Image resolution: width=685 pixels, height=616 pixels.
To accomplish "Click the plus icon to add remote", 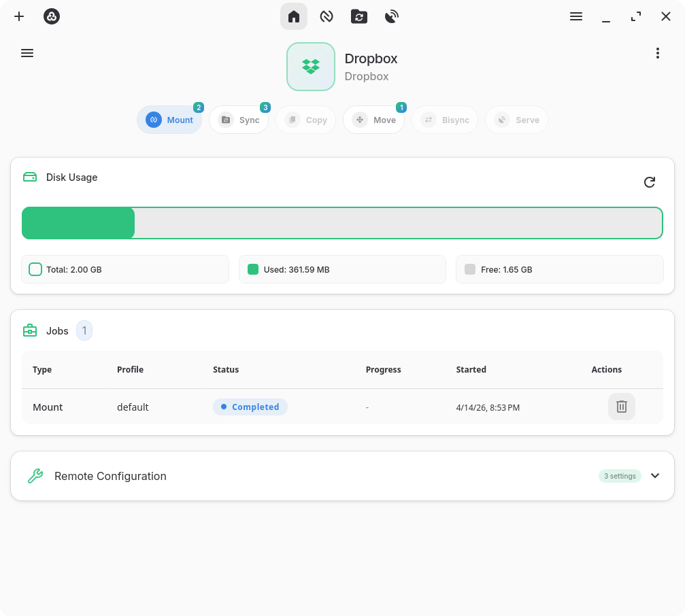I will (x=19, y=16).
